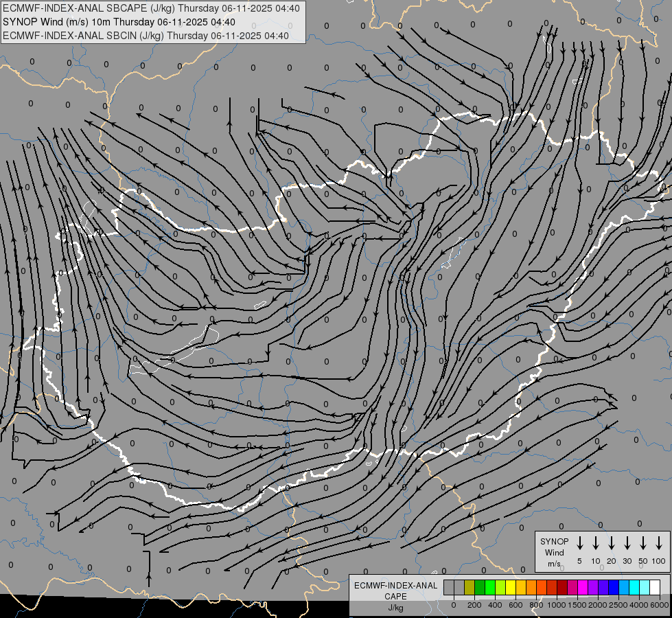Screen dimensions: 672x618
Task: Select the bright green CAPE scale swatch
Action: tap(490, 587)
